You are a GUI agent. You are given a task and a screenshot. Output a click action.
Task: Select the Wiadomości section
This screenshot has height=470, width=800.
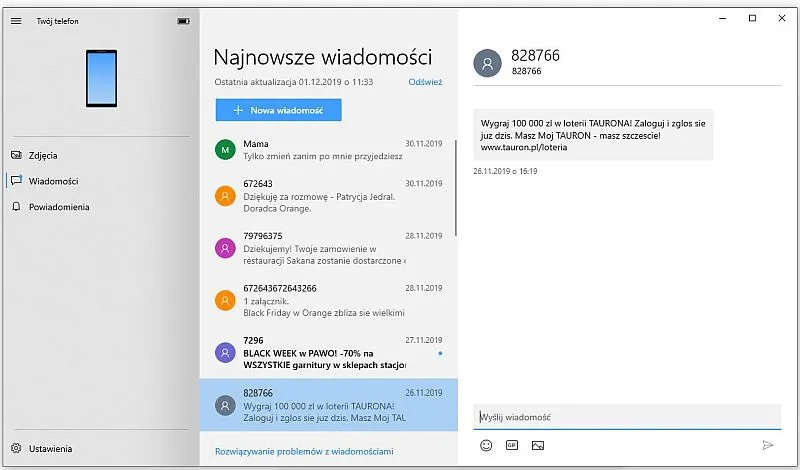(53, 181)
